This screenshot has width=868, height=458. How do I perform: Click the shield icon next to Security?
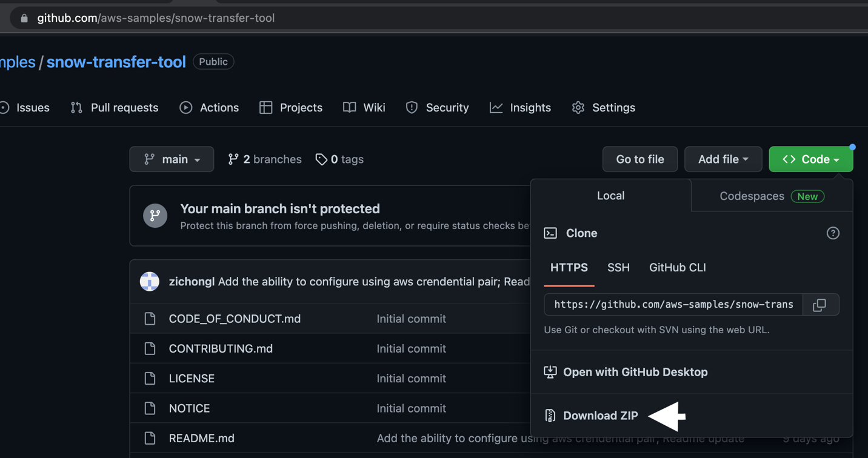(x=412, y=107)
